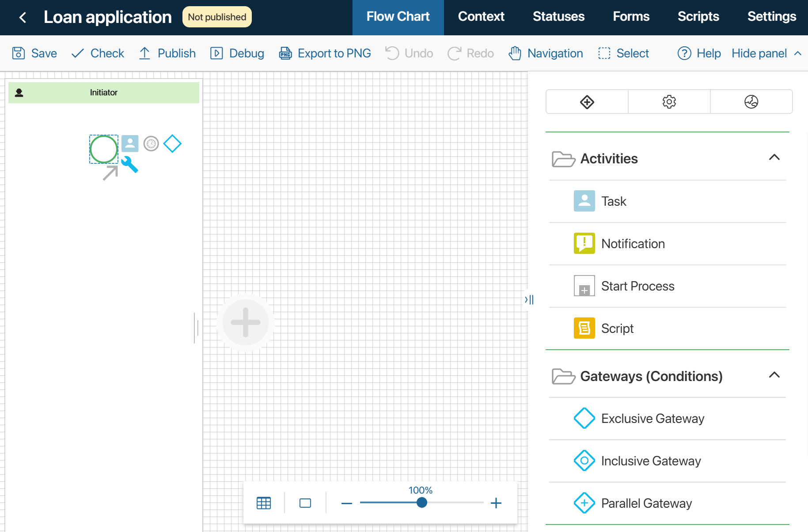Add a timer via the clock icon near start node
Image resolution: width=808 pixels, height=532 pixels.
point(151,143)
